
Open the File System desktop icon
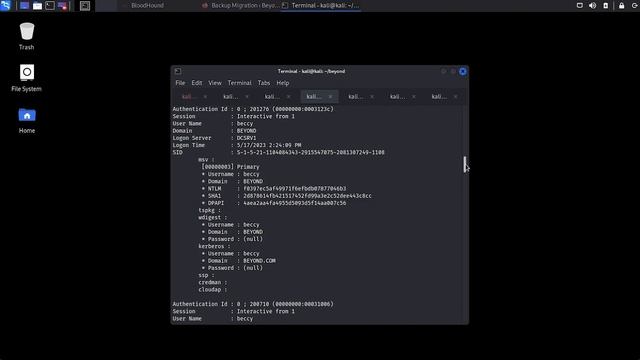click(x=27, y=78)
